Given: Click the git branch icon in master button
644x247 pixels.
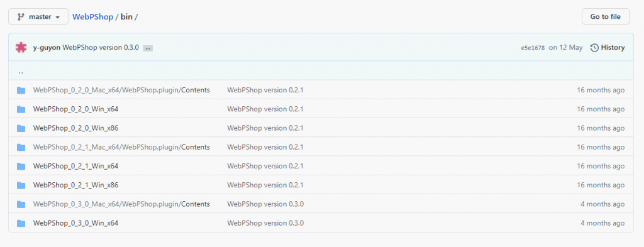Looking at the screenshot, I should tap(21, 17).
